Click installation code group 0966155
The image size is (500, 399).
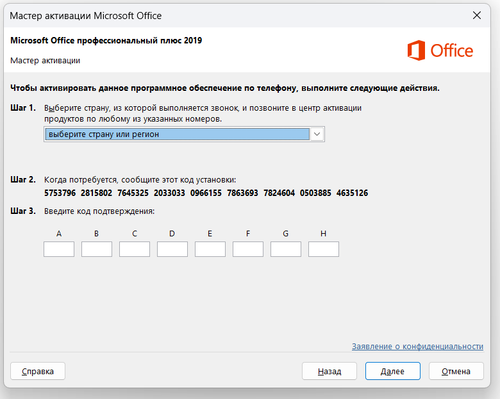point(206,193)
